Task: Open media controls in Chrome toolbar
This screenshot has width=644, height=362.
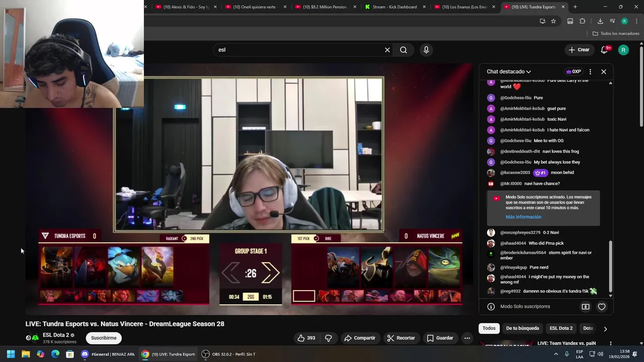Action: click(x=612, y=21)
